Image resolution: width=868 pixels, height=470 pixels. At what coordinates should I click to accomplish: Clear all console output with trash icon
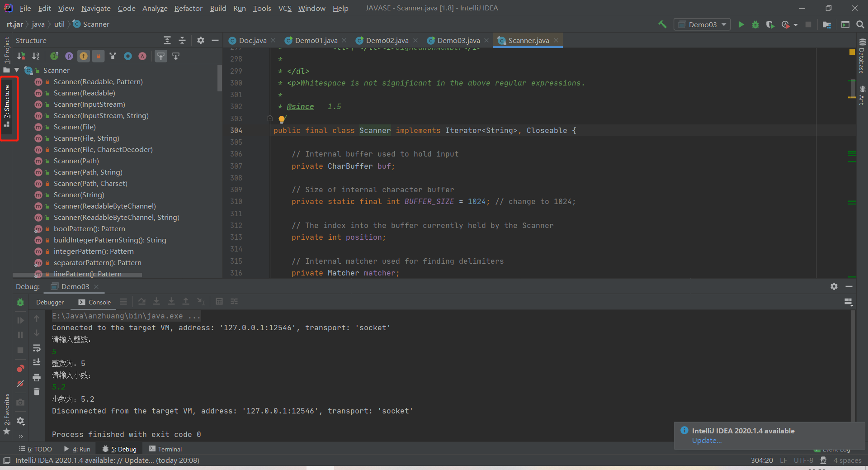[37, 391]
